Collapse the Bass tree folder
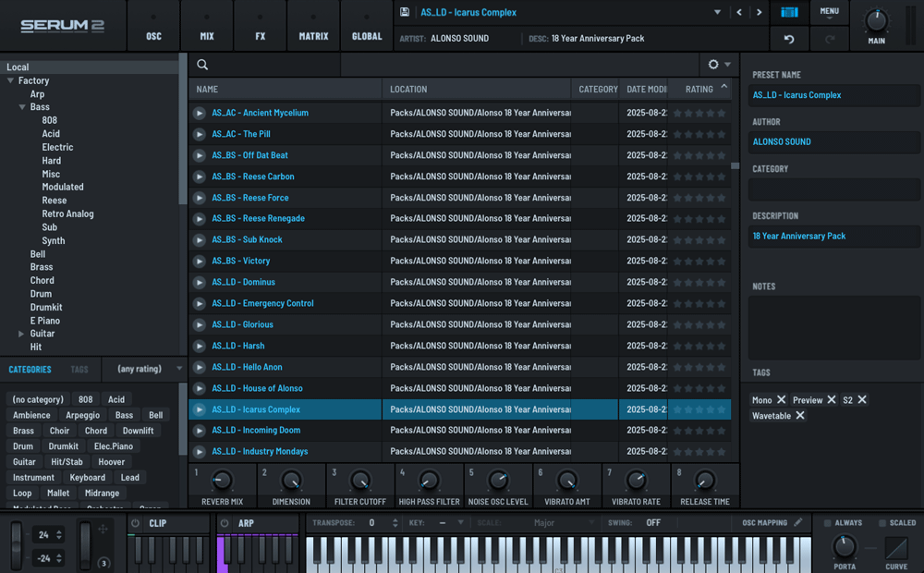 pos(22,107)
